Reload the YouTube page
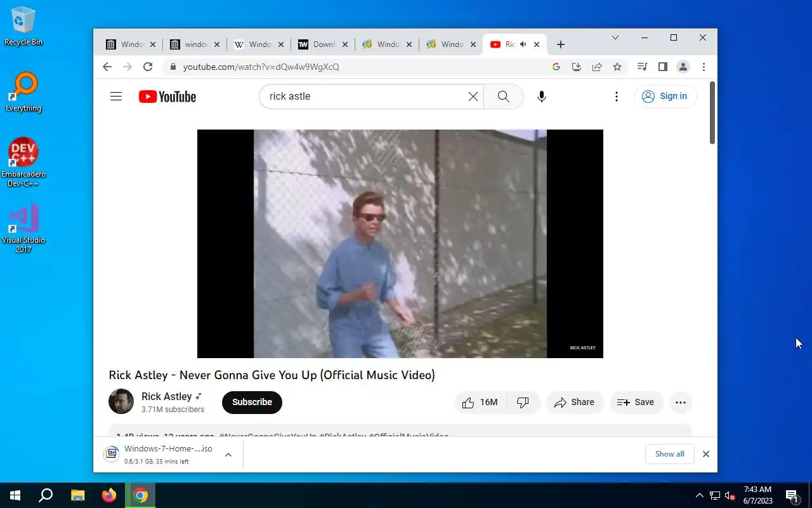Screen dimensions: 812x508 pyautogui.click(x=148, y=67)
